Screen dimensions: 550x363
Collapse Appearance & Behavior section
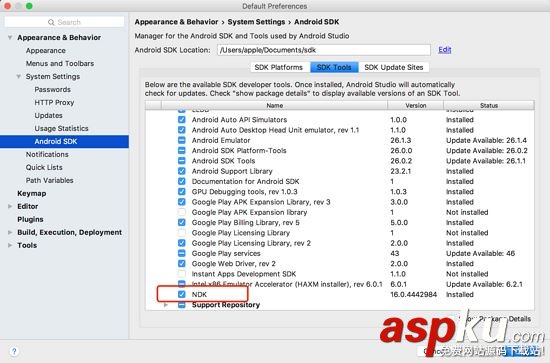(10, 38)
